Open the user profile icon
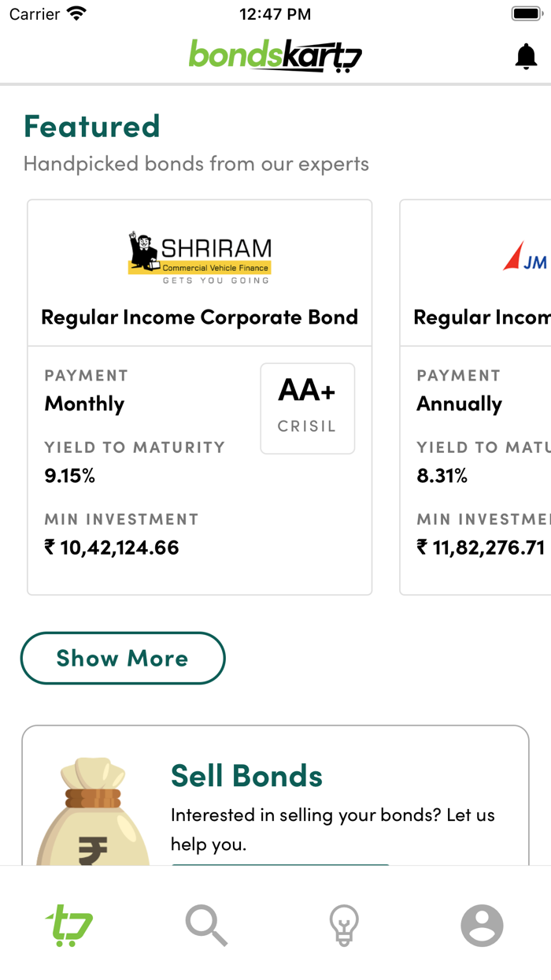 tap(482, 925)
